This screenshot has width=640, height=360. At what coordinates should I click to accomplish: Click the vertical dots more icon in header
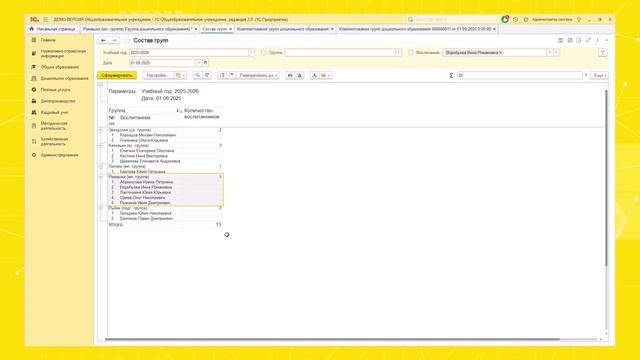click(598, 40)
